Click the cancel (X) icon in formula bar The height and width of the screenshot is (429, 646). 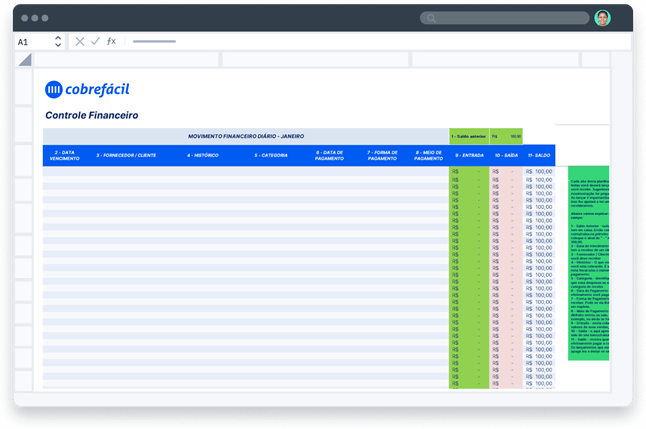(x=80, y=41)
